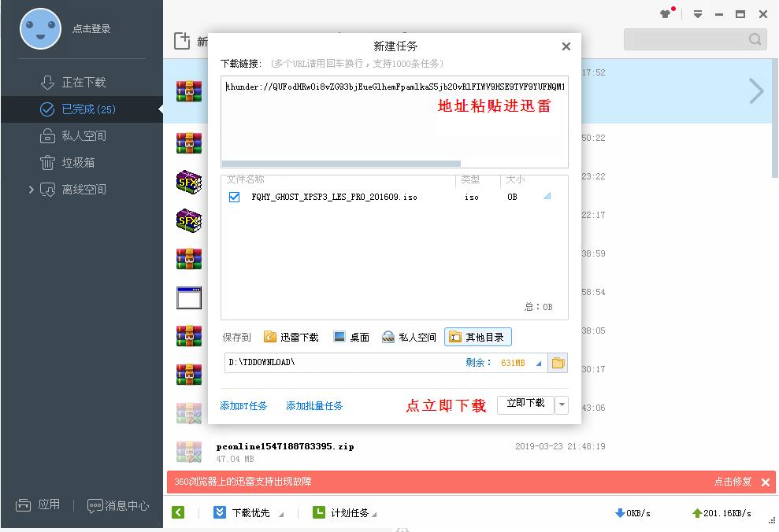Click the main list vertical scrollbar
This screenshot has height=532, width=779.
(774, 119)
